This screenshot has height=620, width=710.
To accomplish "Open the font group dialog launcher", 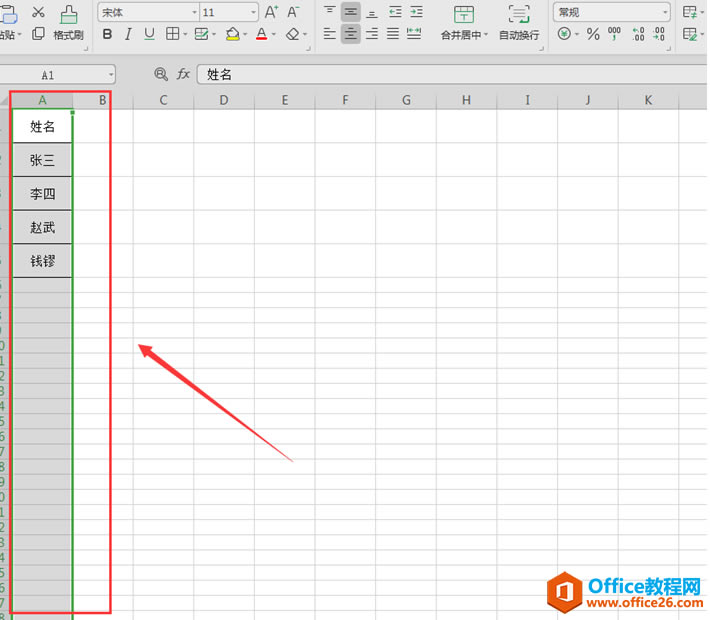I will tap(308, 48).
